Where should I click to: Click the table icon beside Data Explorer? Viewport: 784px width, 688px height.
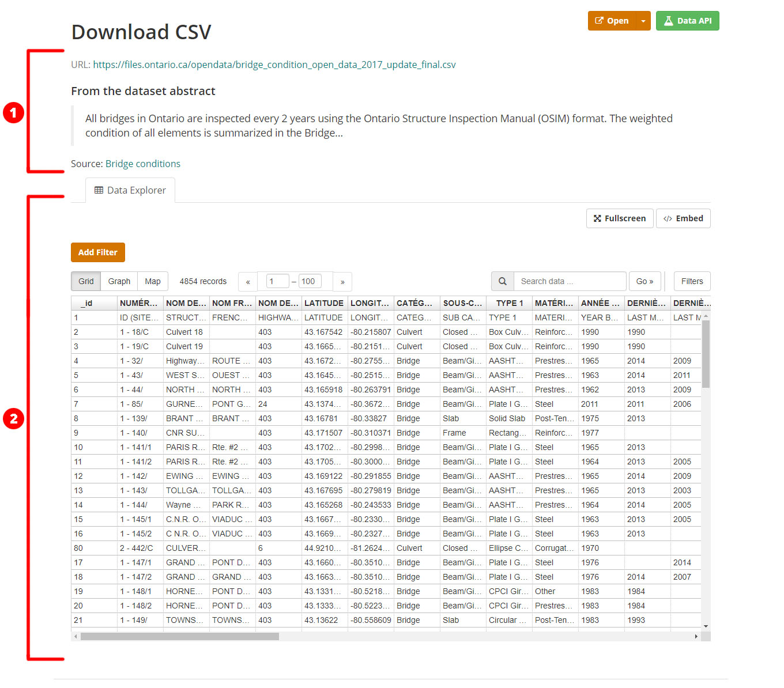click(x=98, y=190)
